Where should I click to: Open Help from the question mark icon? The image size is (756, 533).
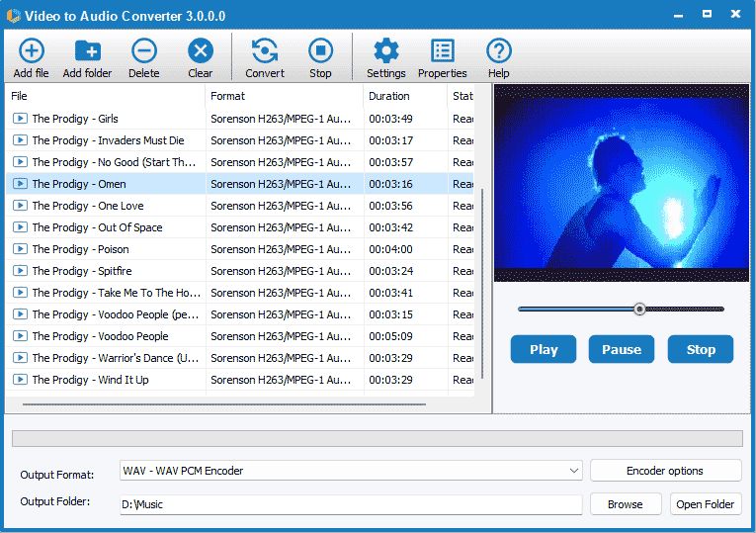coord(498,50)
